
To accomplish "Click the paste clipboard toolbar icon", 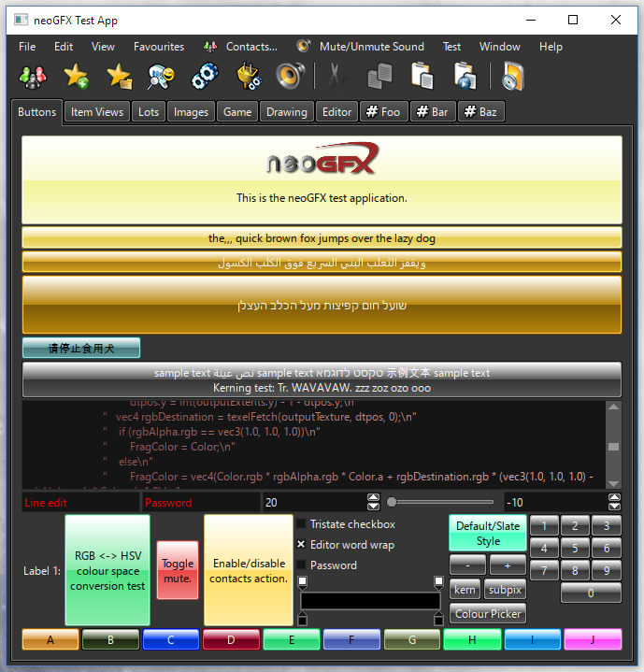I will pos(422,77).
